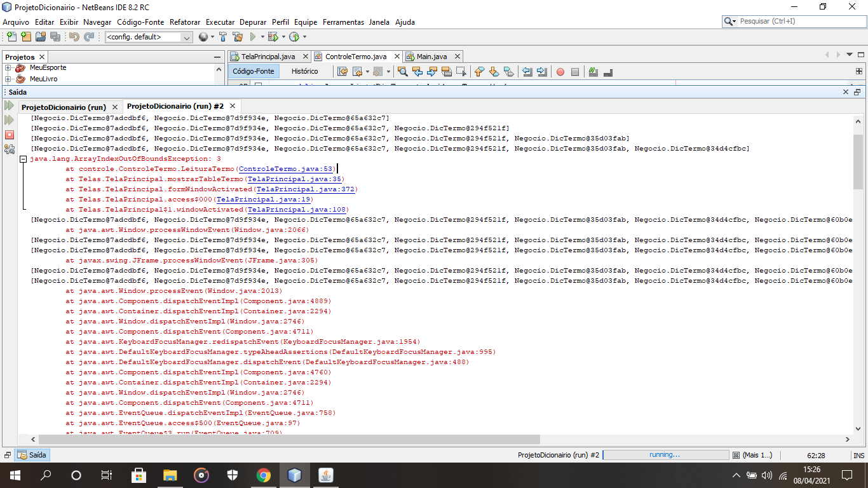Click the hammer Build Project icon

tap(223, 37)
